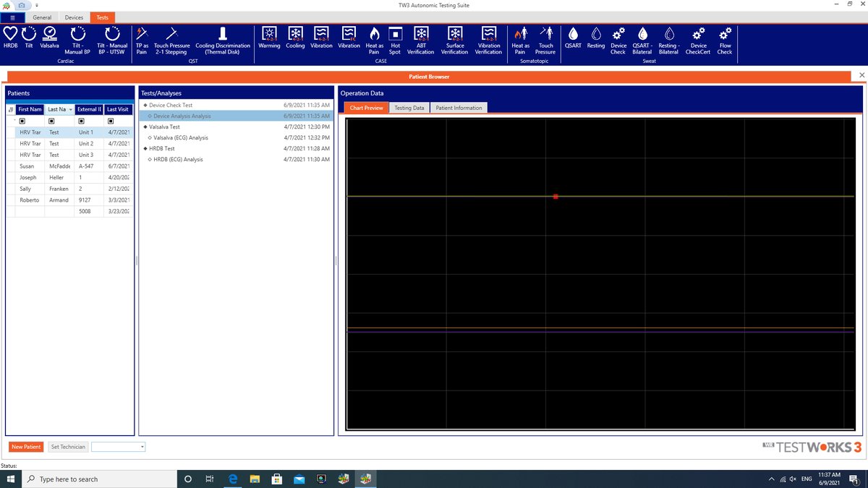Start the QSART - Bilateral test
This screenshot has width=868, height=488.
tap(642, 40)
